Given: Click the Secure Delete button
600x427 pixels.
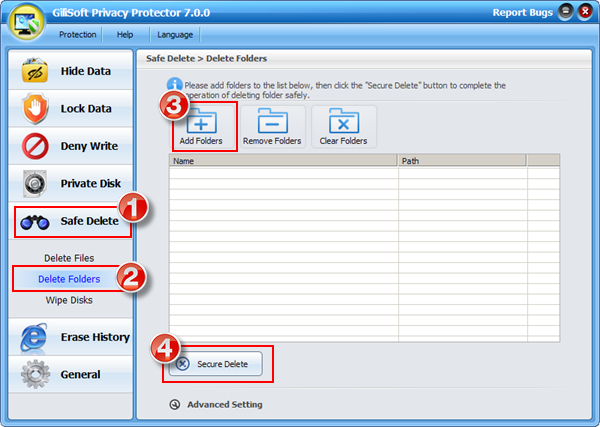Looking at the screenshot, I should click(x=216, y=363).
